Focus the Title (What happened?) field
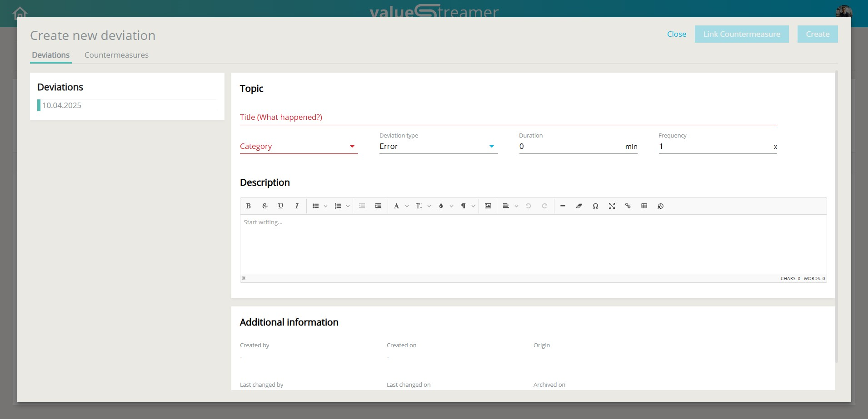Image resolution: width=868 pixels, height=419 pixels. click(508, 117)
